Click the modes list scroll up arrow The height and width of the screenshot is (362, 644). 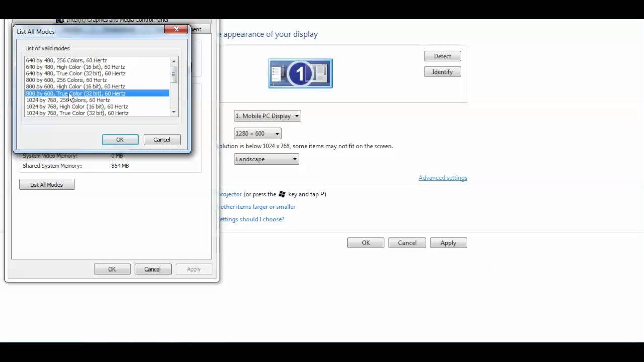click(x=174, y=61)
